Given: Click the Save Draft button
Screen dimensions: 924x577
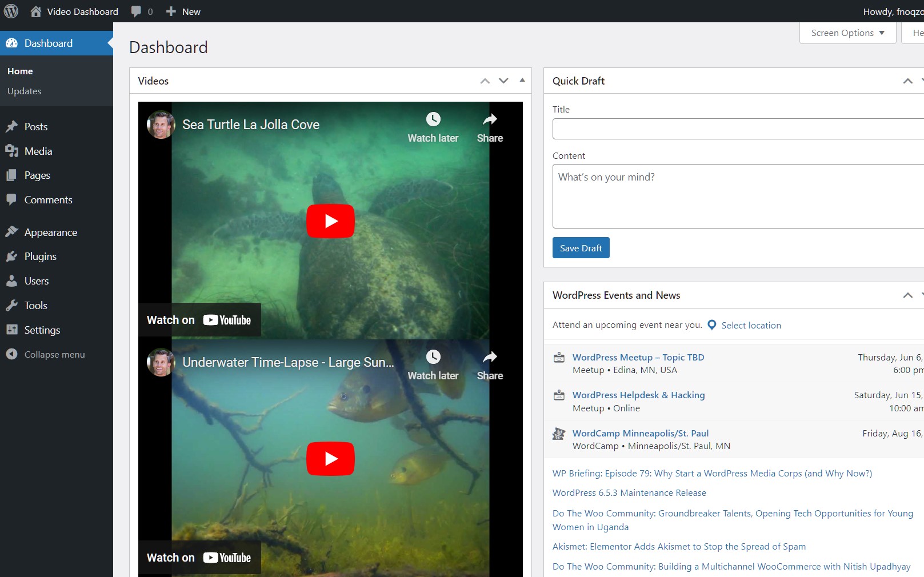Looking at the screenshot, I should point(581,248).
